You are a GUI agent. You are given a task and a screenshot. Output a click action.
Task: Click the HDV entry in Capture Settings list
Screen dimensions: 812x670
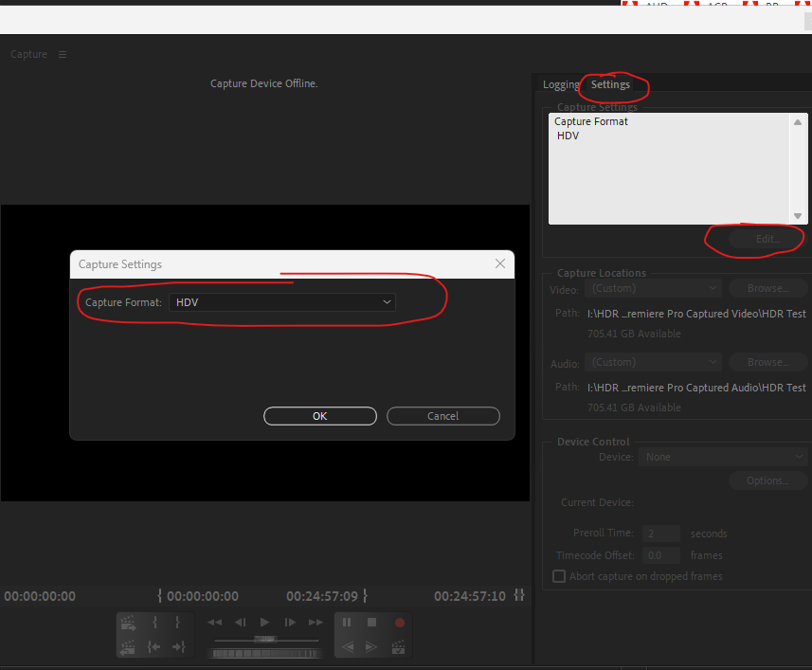click(568, 136)
